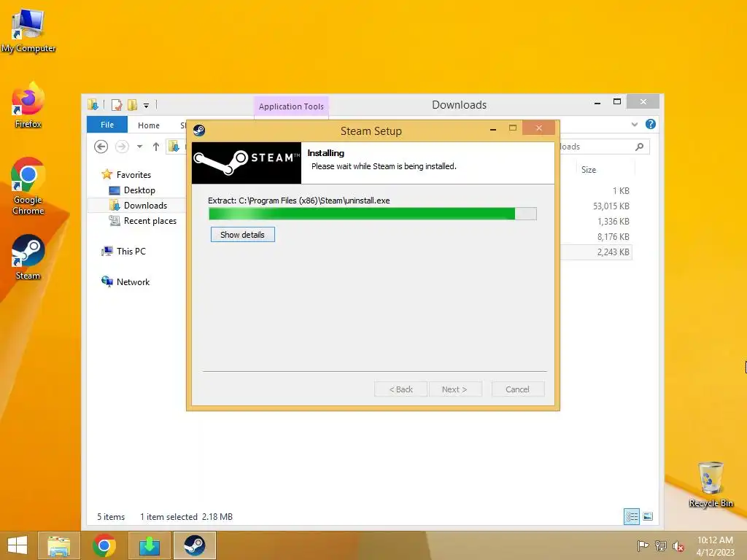The width and height of the screenshot is (747, 560).
Task: Click the disabled Next button
Action: click(x=454, y=389)
